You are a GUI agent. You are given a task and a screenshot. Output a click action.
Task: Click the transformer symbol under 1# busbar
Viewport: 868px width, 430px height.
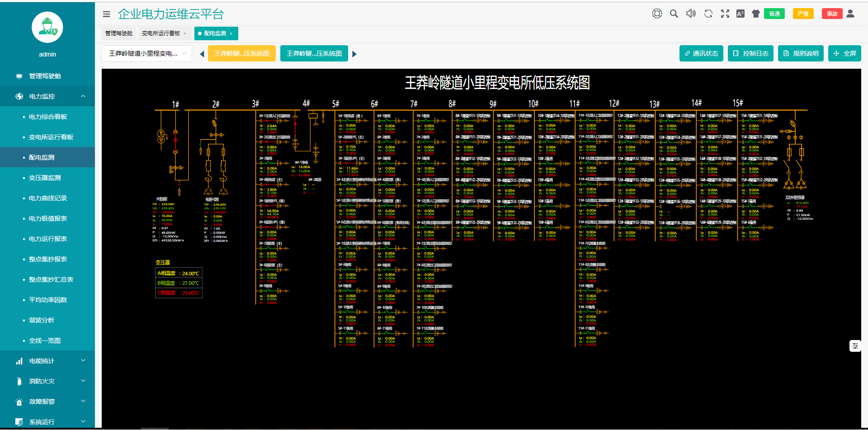(x=161, y=137)
